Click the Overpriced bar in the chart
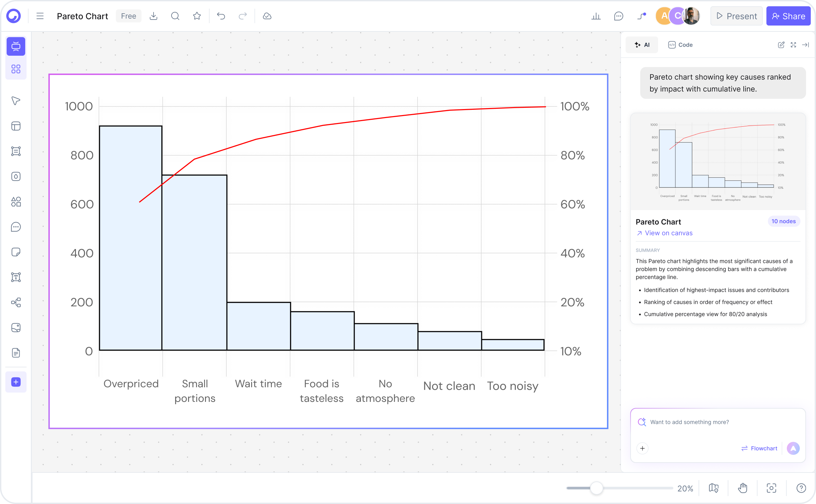 click(131, 238)
